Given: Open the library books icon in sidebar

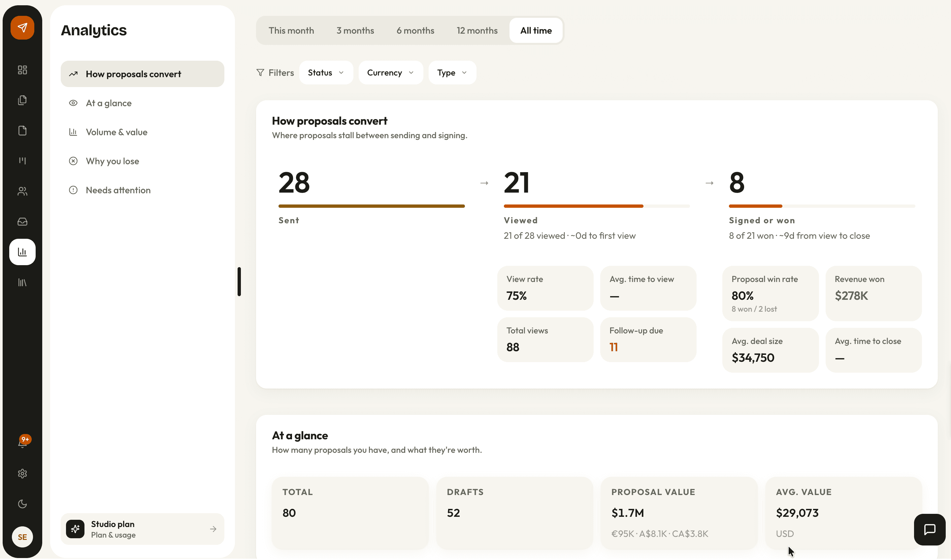Looking at the screenshot, I should click(22, 283).
